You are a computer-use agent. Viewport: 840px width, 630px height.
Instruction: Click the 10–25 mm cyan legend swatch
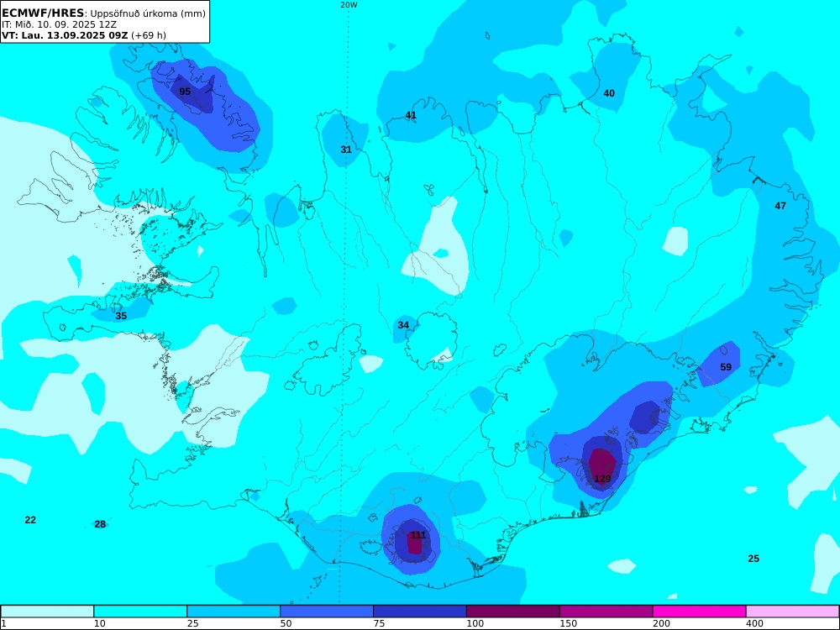[x=140, y=612]
